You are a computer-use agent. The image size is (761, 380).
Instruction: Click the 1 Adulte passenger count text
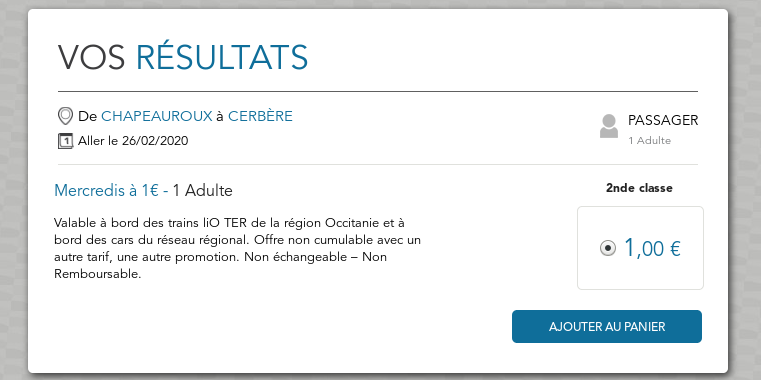tap(649, 141)
